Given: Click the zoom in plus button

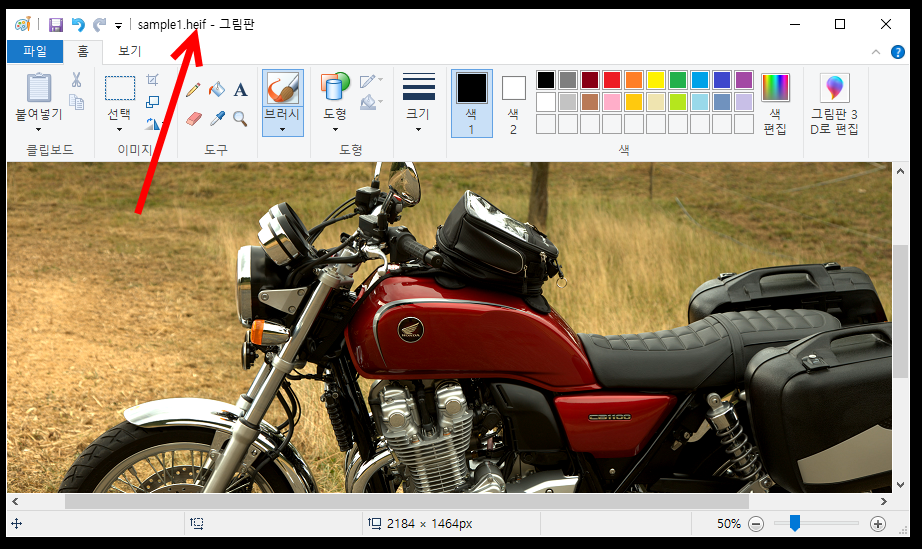Looking at the screenshot, I should click(x=877, y=524).
